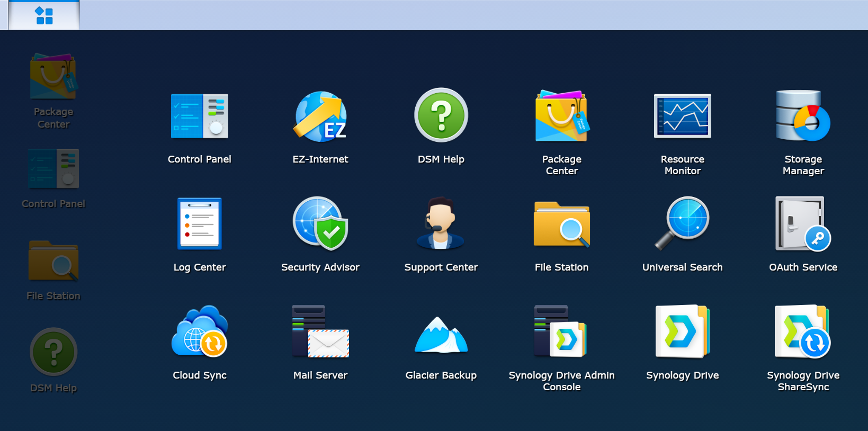Image resolution: width=868 pixels, height=431 pixels.
Task: Open Resource Monitor
Action: click(683, 116)
